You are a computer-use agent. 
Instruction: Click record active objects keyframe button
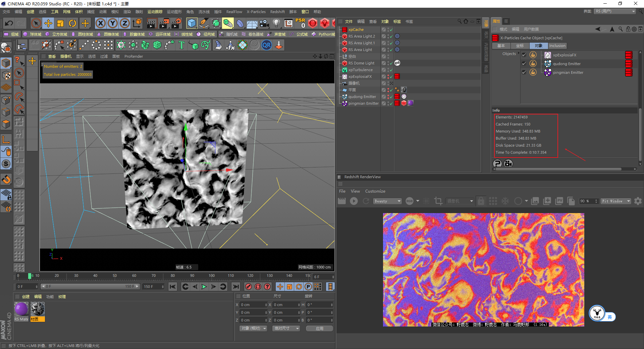point(248,287)
